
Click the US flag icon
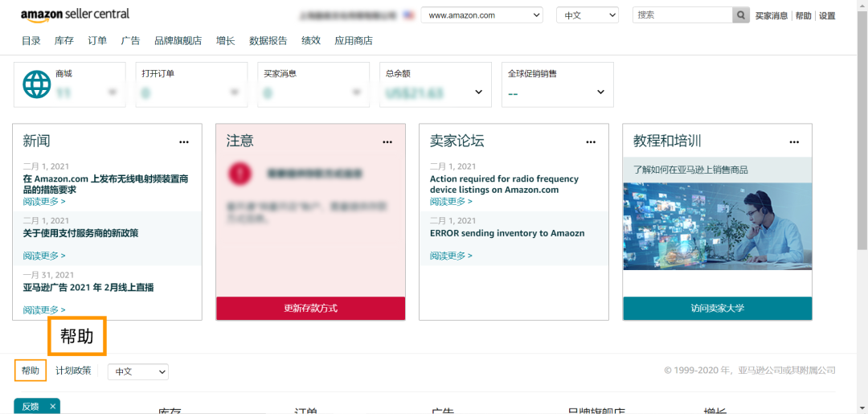coord(409,15)
